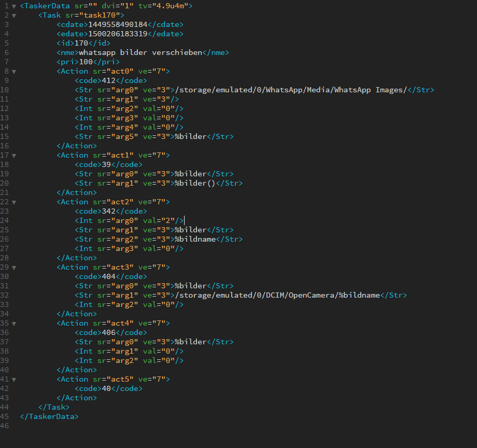Screen dimensions: 477x448
Task: Click the closing TaskerData tag on line 45
Action: (49, 416)
